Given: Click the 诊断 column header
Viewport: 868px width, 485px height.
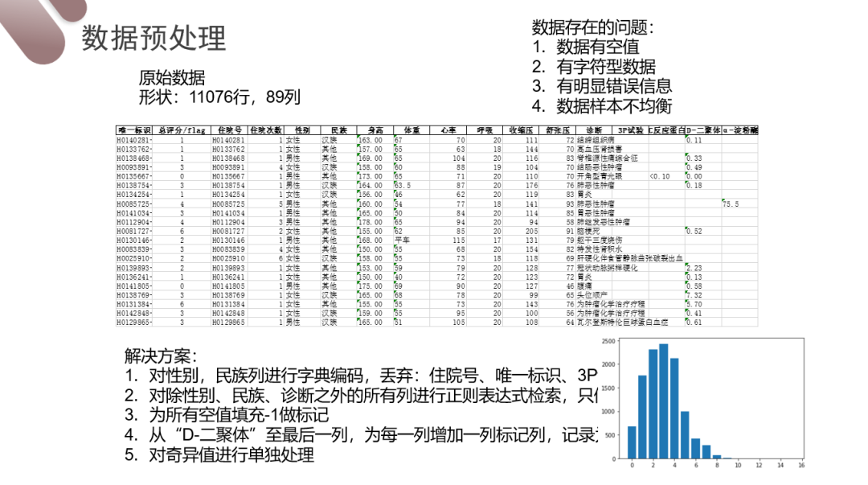Looking at the screenshot, I should pyautogui.click(x=594, y=130).
